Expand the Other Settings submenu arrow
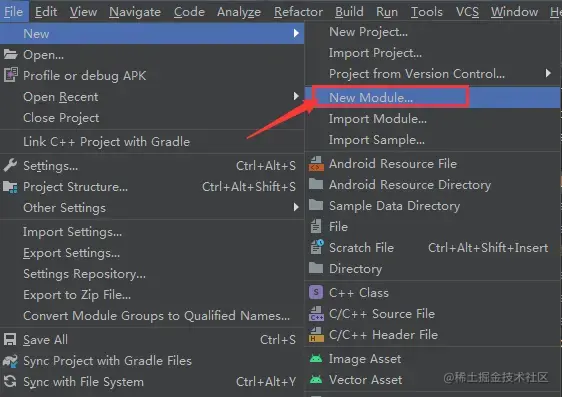The image size is (562, 397). click(x=296, y=207)
